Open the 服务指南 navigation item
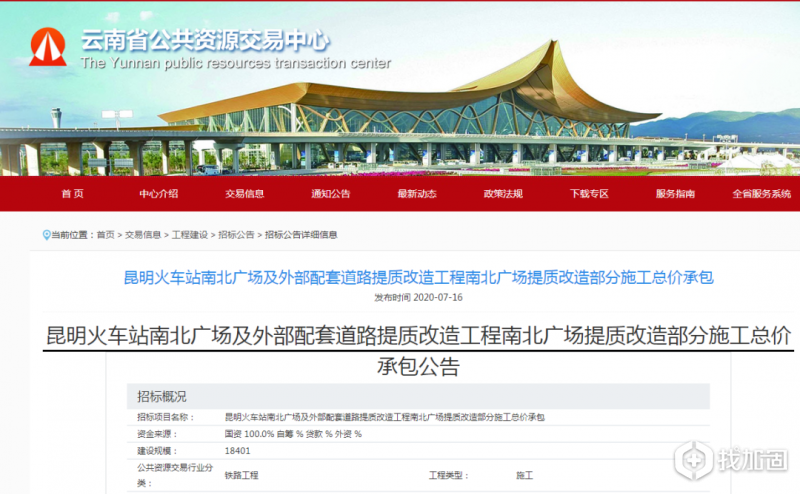This screenshot has height=494, width=800. coord(676,193)
